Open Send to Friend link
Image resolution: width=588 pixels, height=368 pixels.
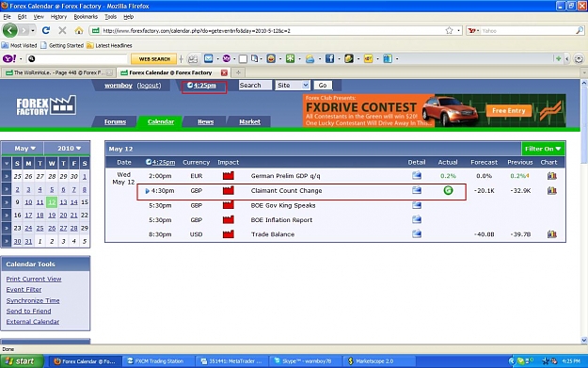pyautogui.click(x=28, y=311)
